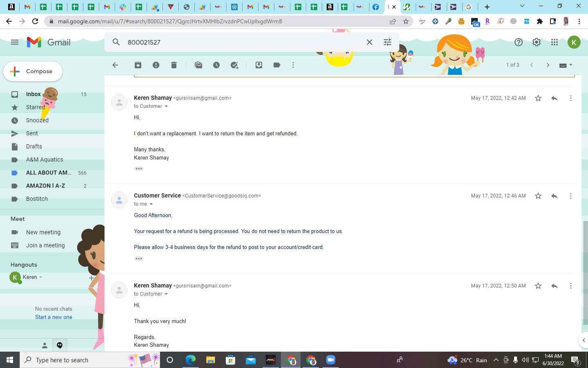
Task: Open File Explorer from taskbar
Action: coord(210,360)
